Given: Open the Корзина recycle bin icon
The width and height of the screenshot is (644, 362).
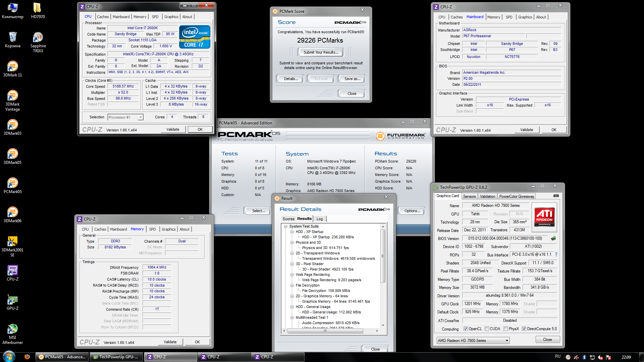Looking at the screenshot, I should pos(13,40).
